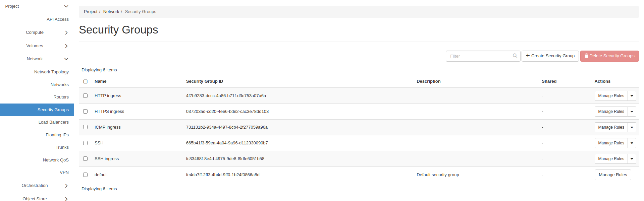Screen dimensions: 644x201
Task: Manage Rules for HTTP ingress
Action: click(611, 96)
